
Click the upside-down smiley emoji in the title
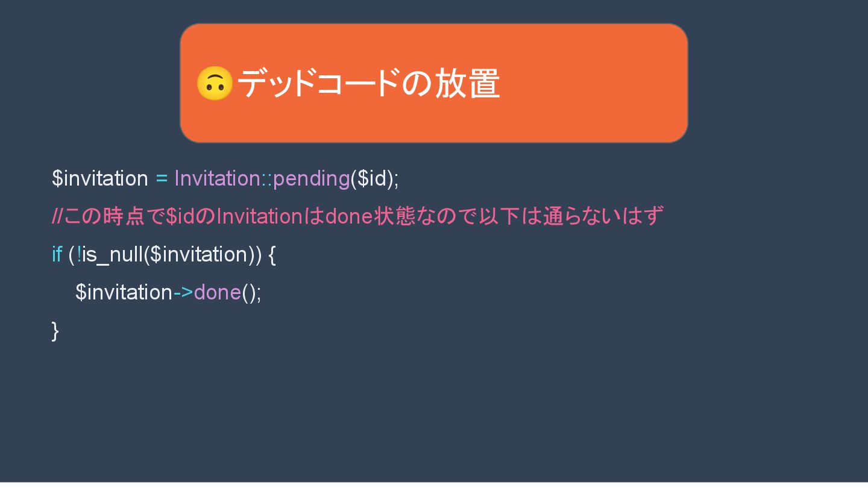pyautogui.click(x=215, y=84)
